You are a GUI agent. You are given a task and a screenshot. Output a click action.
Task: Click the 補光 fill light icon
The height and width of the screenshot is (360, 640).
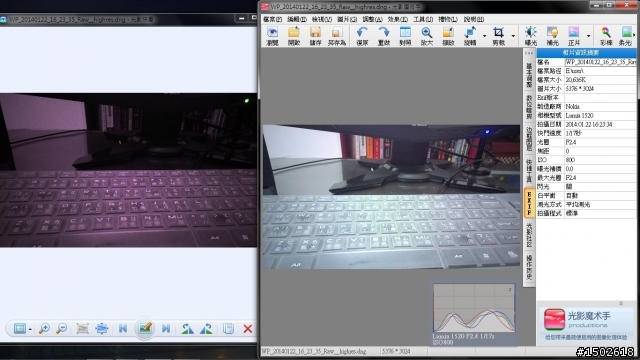[x=552, y=36]
